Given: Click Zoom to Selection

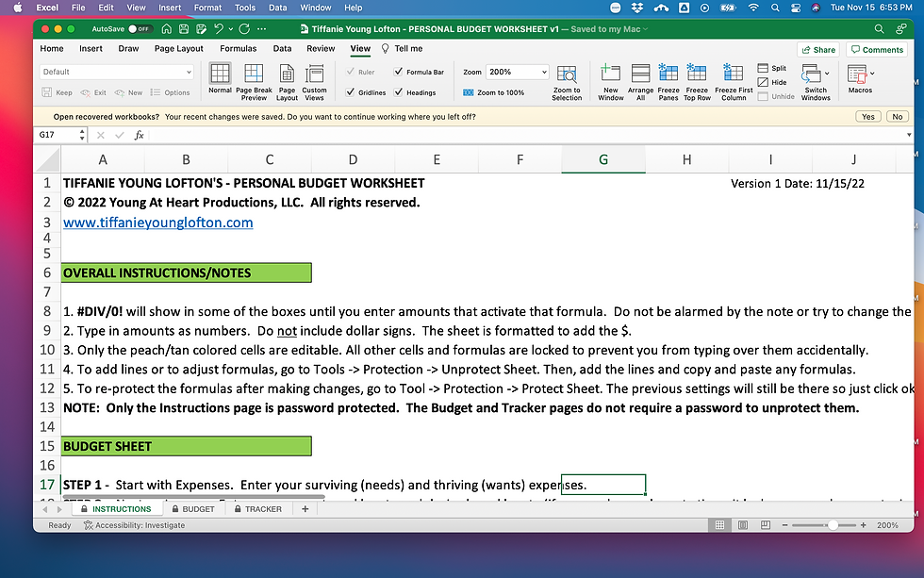Looking at the screenshot, I should point(567,82).
